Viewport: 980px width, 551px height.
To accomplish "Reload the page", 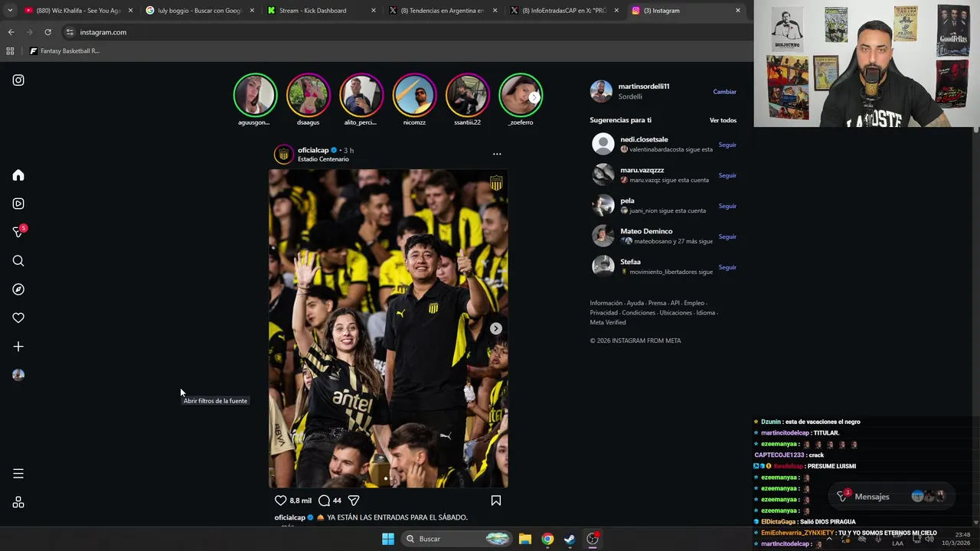I will pyautogui.click(x=47, y=32).
